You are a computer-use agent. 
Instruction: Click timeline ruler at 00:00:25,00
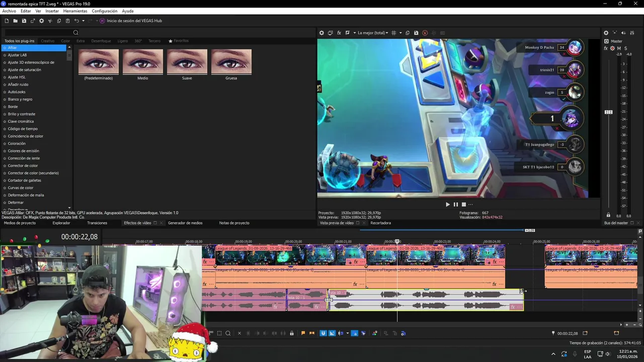click(x=542, y=242)
